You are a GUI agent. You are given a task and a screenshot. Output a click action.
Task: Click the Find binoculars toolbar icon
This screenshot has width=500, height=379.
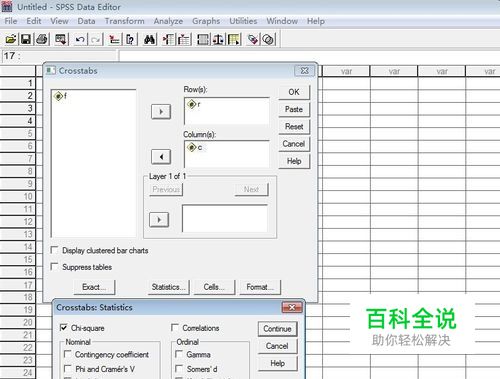(x=149, y=40)
